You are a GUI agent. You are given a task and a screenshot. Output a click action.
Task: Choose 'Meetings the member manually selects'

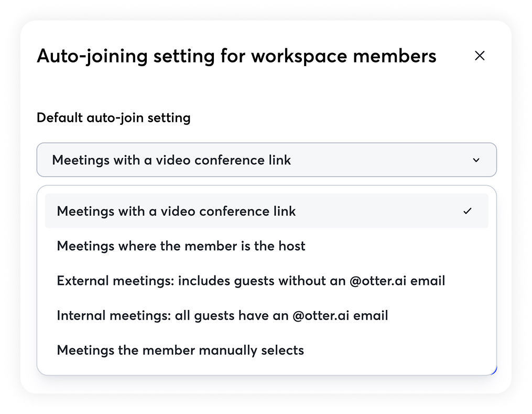click(x=180, y=350)
